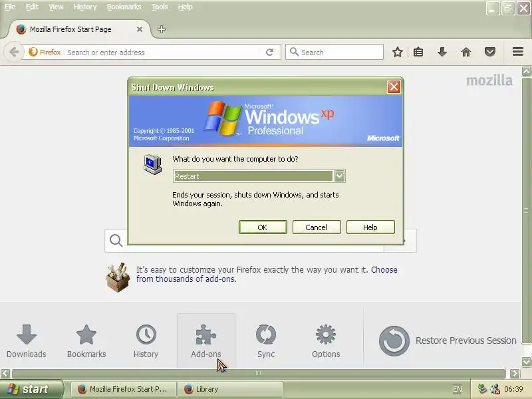Open Options from the start page shortcuts
The image size is (532, 399).
(326, 341)
